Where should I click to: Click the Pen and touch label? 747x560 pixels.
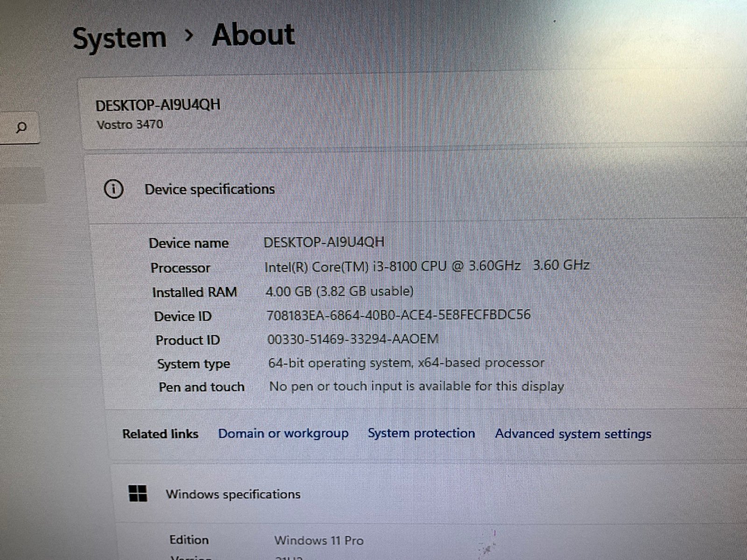(x=202, y=387)
